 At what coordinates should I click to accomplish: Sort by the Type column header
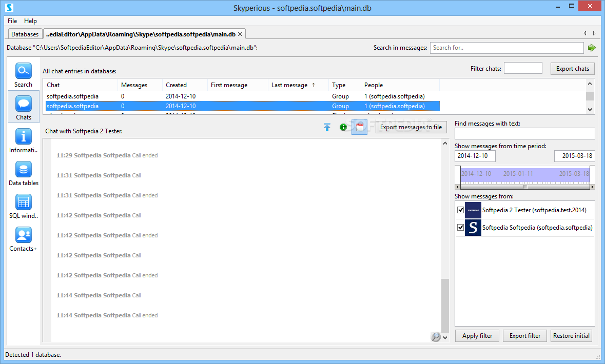pyautogui.click(x=344, y=85)
